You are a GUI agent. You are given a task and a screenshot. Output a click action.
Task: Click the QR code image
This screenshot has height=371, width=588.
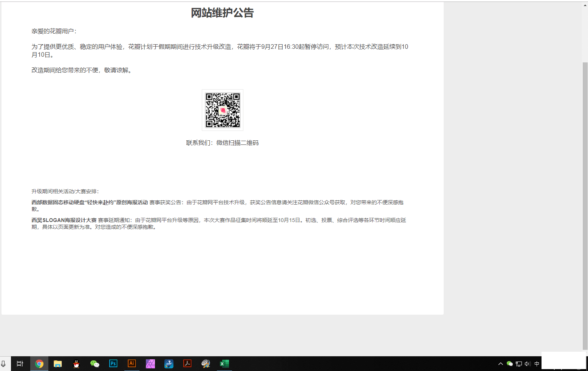(223, 110)
